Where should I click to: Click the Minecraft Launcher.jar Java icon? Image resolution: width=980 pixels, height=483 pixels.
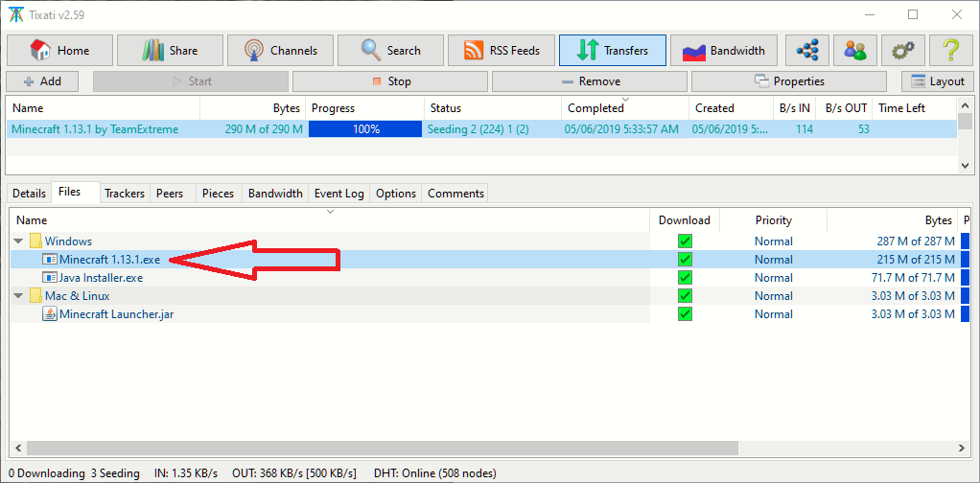[x=50, y=313]
